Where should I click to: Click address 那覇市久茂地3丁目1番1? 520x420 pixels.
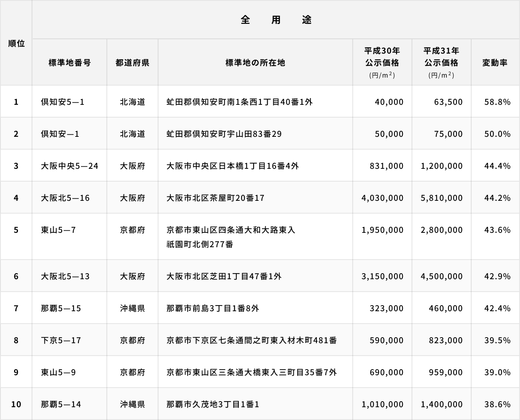point(213,404)
